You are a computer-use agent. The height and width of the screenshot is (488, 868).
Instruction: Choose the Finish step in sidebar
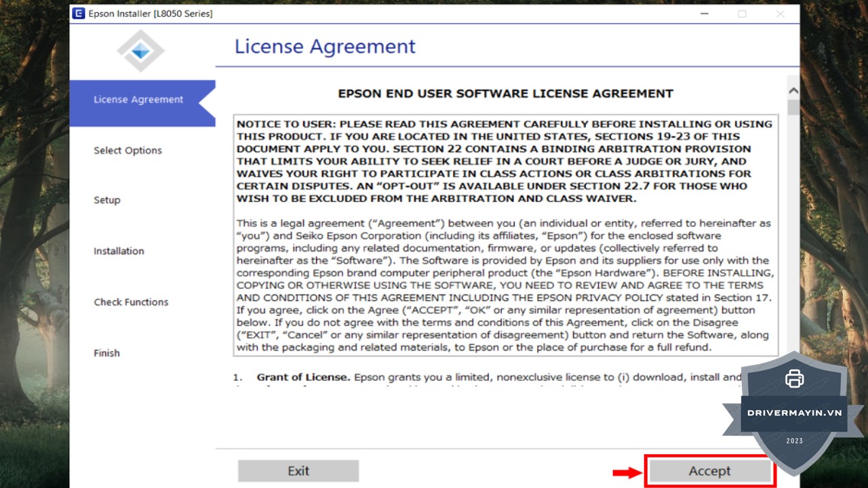click(x=106, y=353)
